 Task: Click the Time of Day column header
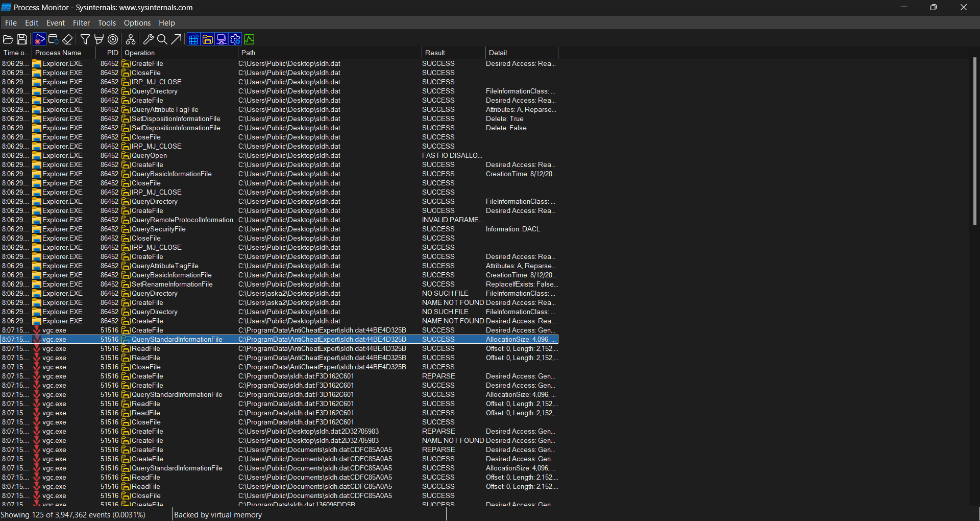click(16, 53)
